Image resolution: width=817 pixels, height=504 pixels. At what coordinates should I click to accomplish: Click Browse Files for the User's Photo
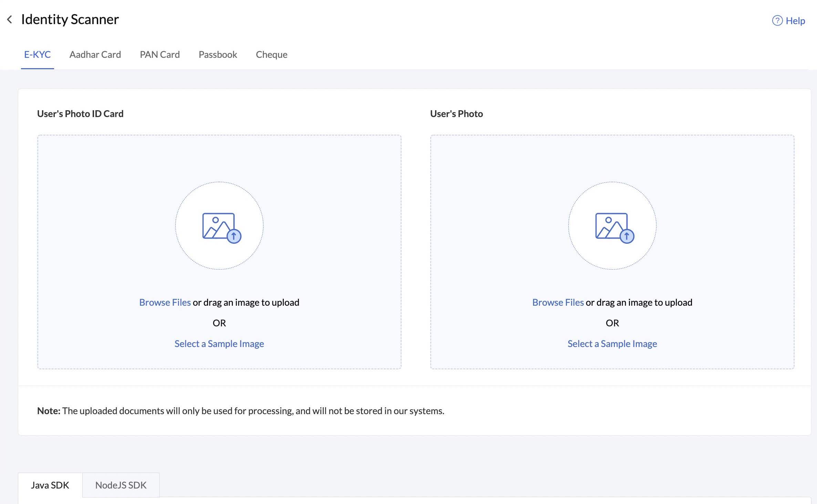click(558, 302)
